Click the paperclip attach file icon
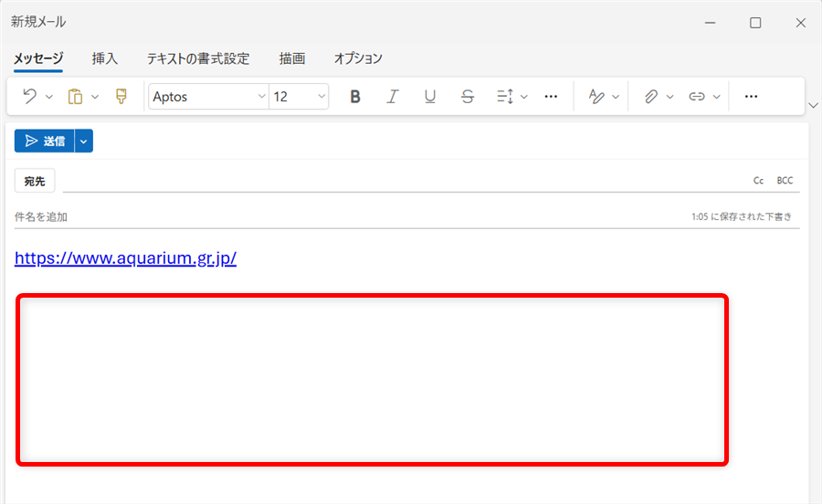Image resolution: width=822 pixels, height=504 pixels. pyautogui.click(x=651, y=96)
